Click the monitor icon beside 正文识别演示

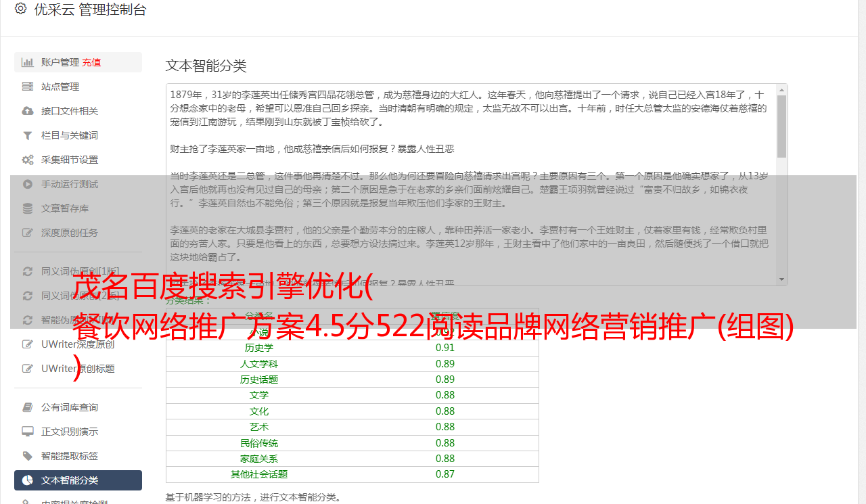point(28,432)
